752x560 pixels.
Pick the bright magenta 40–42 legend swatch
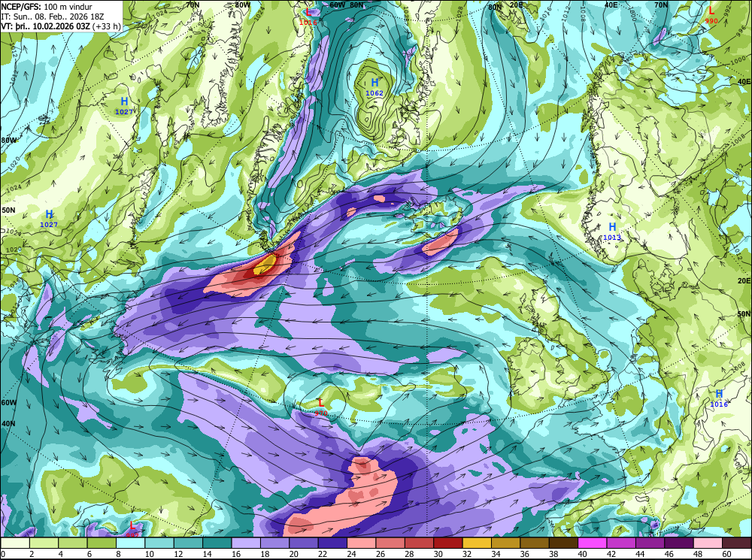point(593,543)
